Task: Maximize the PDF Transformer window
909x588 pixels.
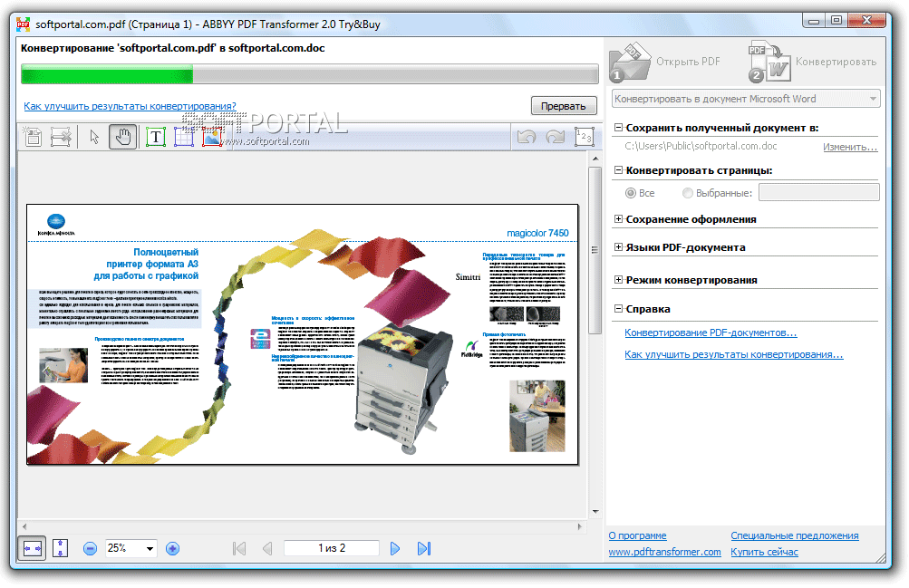Action: coord(836,20)
